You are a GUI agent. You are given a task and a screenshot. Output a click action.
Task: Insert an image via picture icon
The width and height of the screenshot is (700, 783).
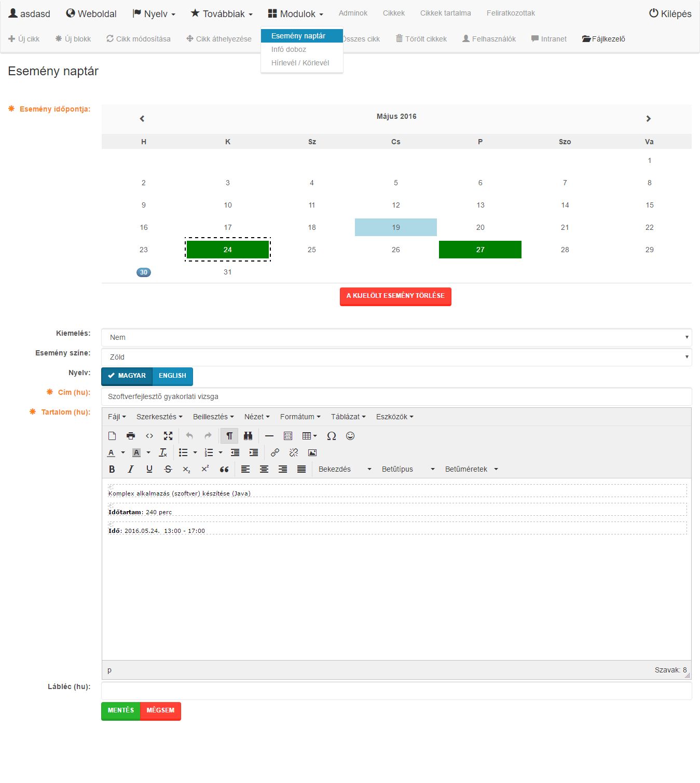[312, 452]
